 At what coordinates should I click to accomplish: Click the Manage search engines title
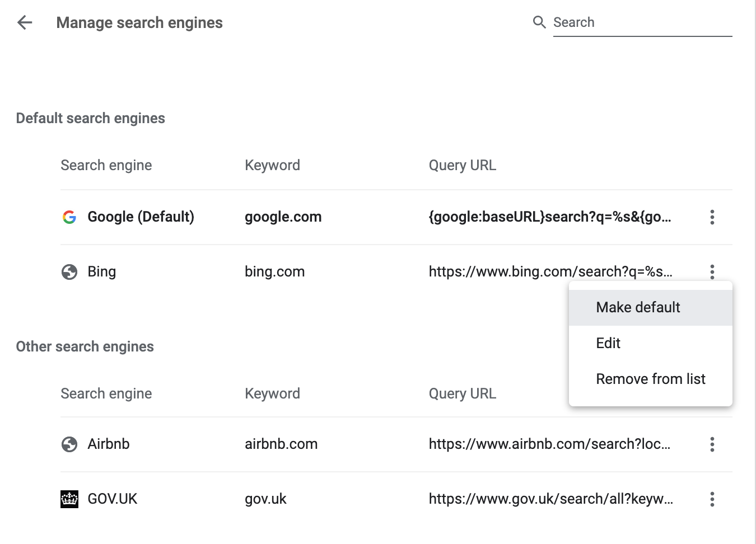[139, 23]
